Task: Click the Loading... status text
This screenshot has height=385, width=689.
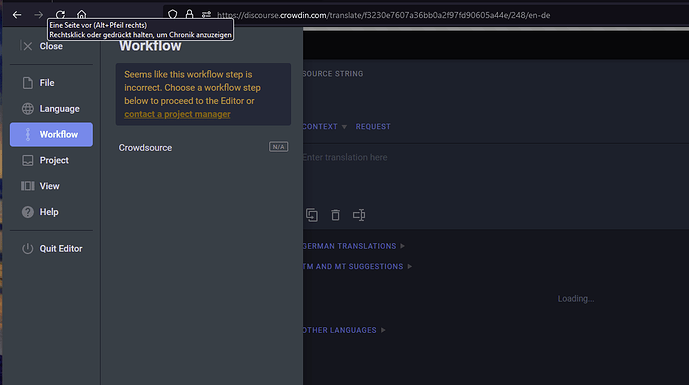Action: click(576, 299)
